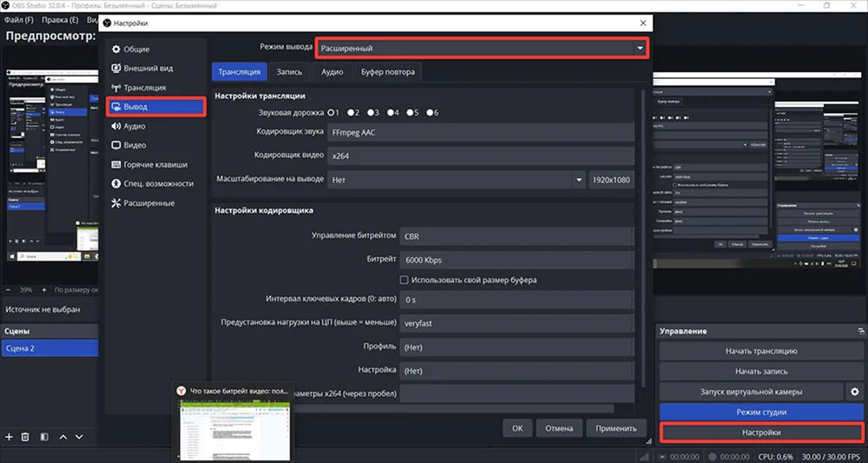Toggle Режим студии button
Image resolution: width=868 pixels, height=463 pixels.
[x=761, y=412]
